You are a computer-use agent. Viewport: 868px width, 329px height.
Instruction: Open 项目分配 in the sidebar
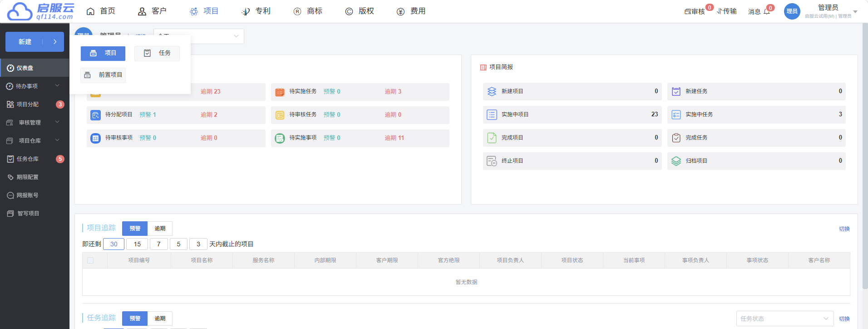coord(35,104)
